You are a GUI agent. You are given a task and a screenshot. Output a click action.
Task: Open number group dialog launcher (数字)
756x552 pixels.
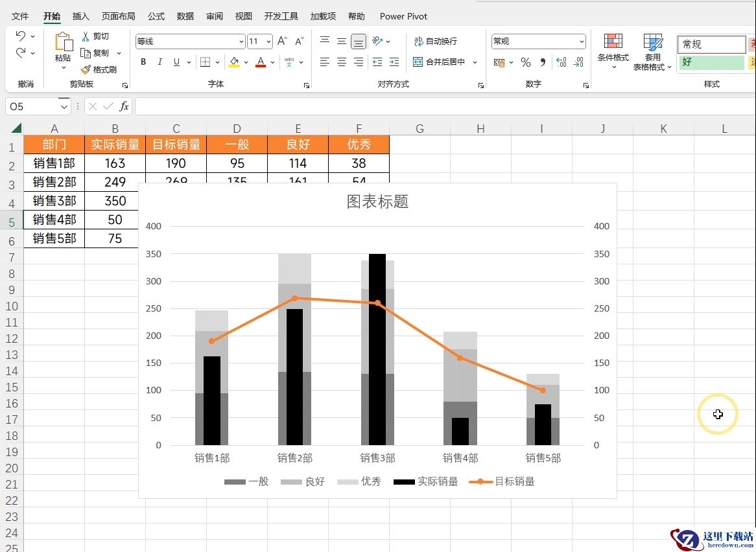click(586, 86)
